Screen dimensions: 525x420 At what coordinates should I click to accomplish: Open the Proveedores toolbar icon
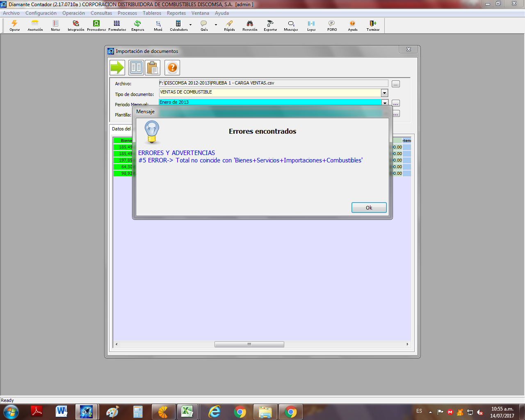[96, 25]
